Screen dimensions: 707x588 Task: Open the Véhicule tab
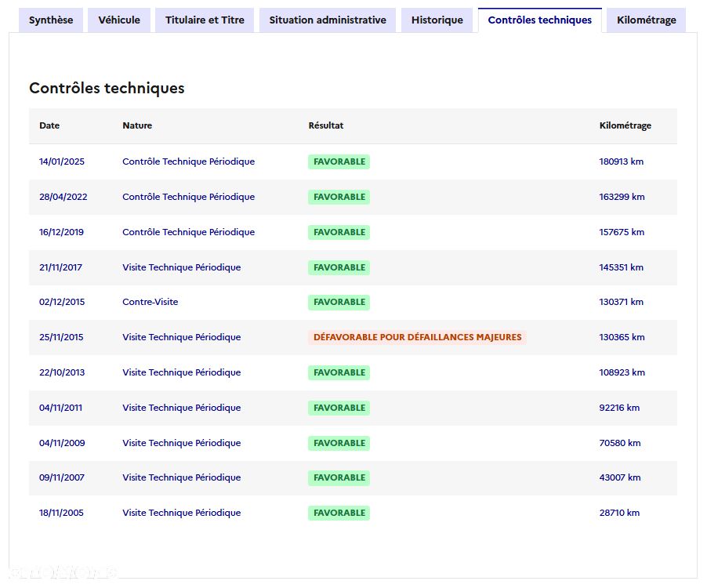point(119,20)
